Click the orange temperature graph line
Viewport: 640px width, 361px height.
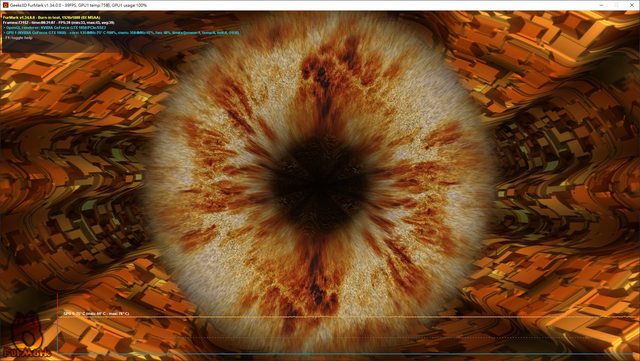[x=347, y=317]
